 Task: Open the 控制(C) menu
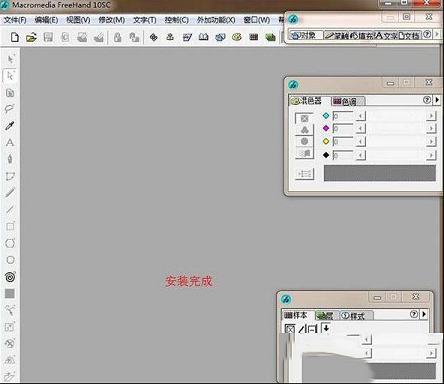click(176, 20)
